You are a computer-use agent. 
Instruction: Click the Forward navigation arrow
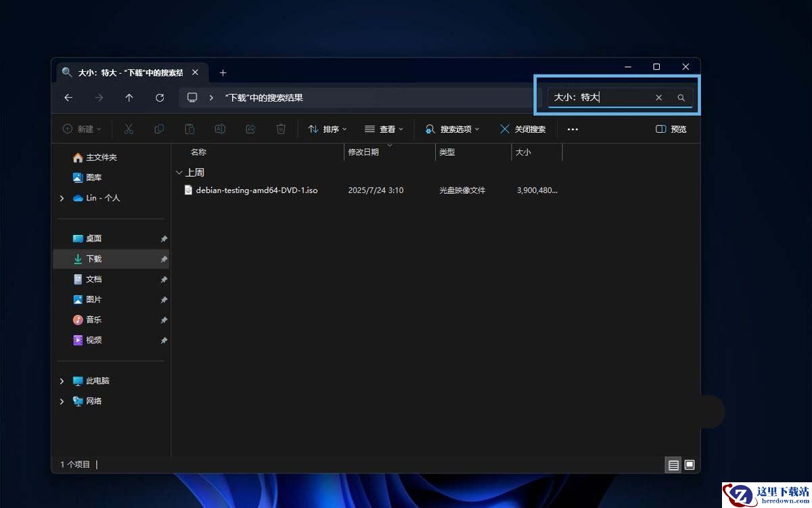[99, 98]
